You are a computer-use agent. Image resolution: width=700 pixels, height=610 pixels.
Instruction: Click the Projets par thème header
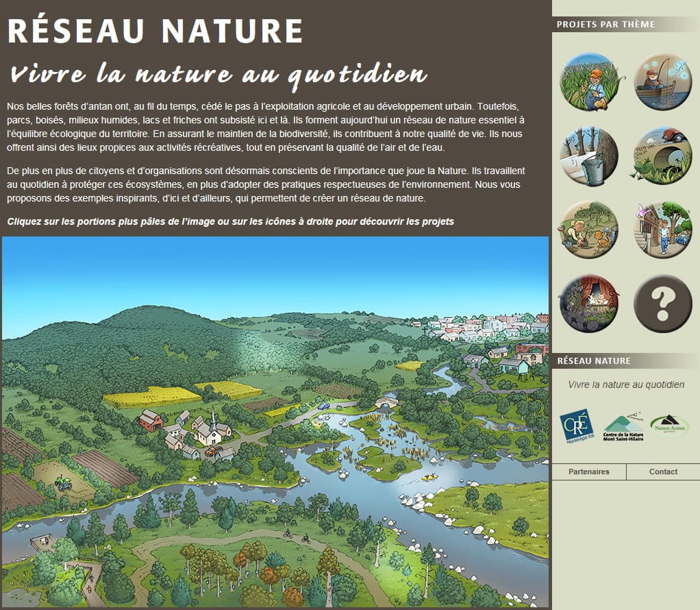point(605,25)
